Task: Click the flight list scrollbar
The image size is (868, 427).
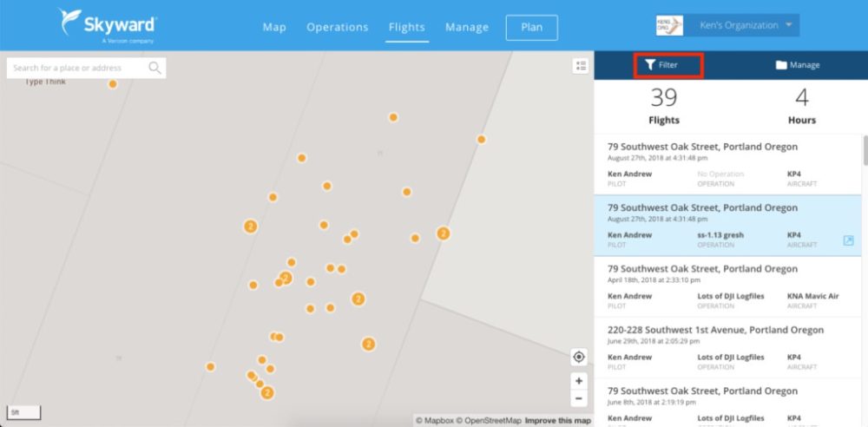Action: [x=864, y=150]
